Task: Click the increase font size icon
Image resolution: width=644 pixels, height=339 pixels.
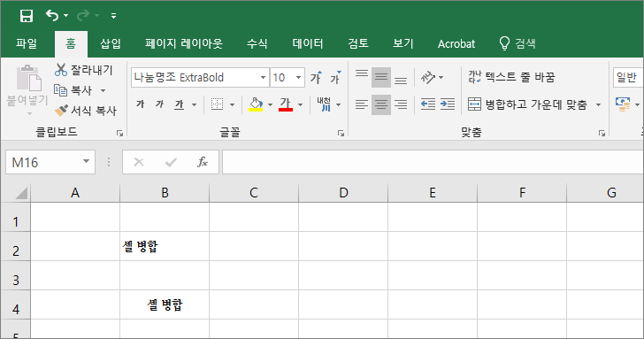Action: (x=316, y=77)
